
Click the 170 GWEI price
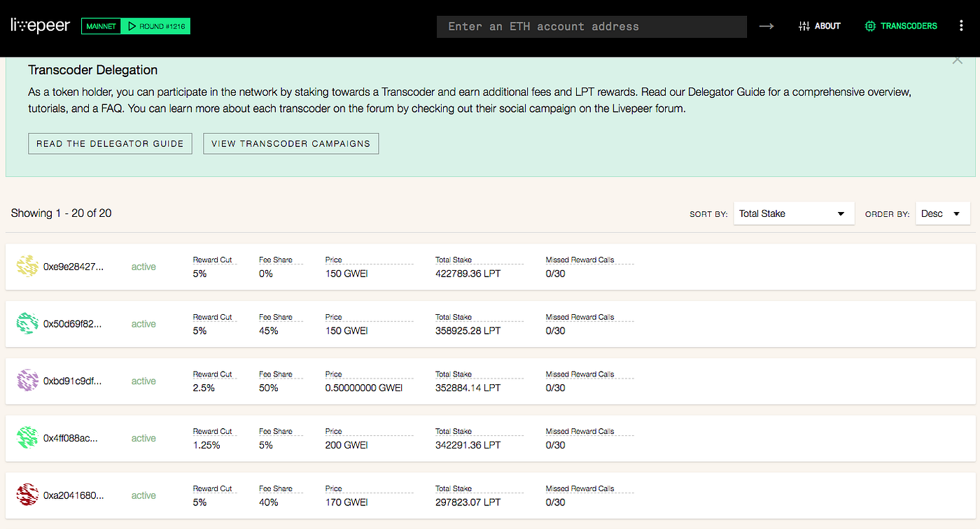[x=346, y=502]
